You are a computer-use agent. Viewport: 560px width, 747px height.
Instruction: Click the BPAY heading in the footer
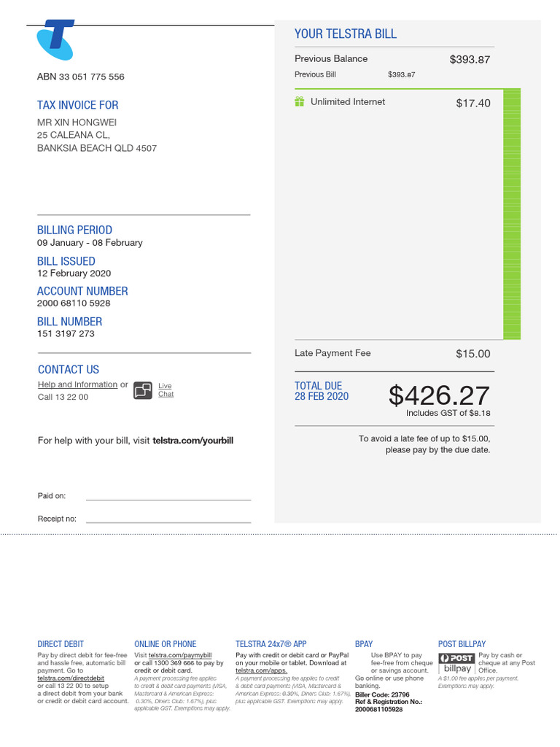pos(364,644)
